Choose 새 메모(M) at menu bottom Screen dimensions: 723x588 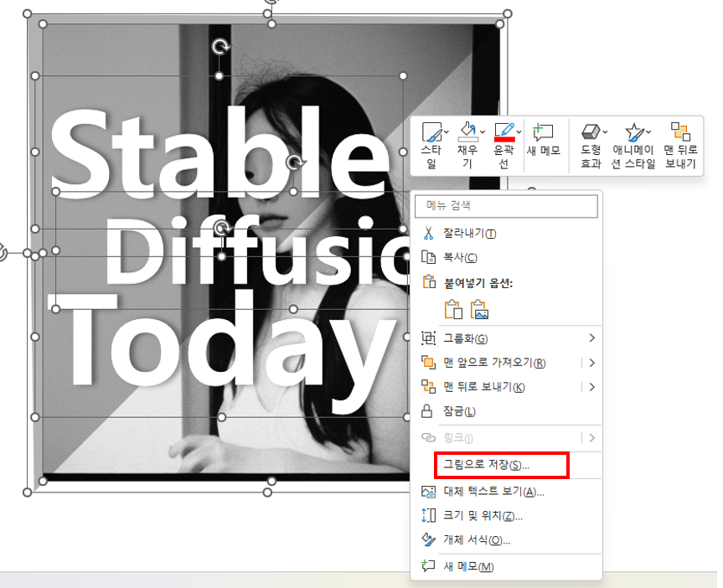(x=506, y=566)
